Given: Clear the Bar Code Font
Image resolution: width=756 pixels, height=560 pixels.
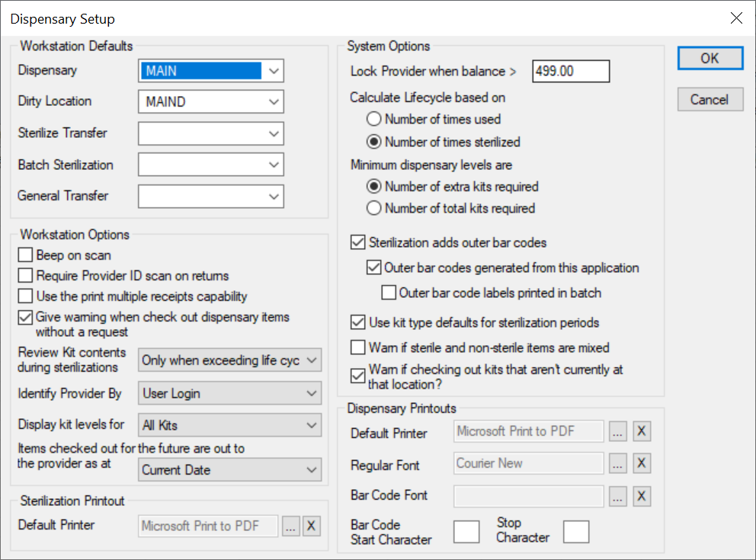Looking at the screenshot, I should [x=642, y=496].
